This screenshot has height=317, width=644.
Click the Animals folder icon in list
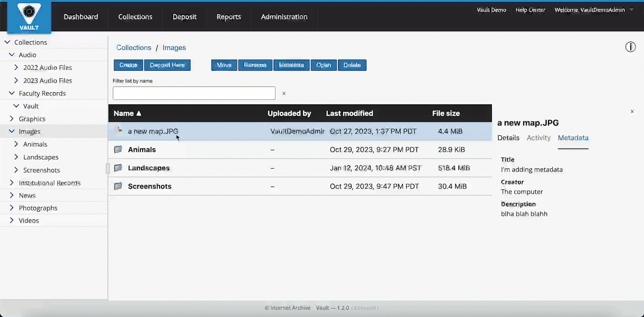[118, 150]
